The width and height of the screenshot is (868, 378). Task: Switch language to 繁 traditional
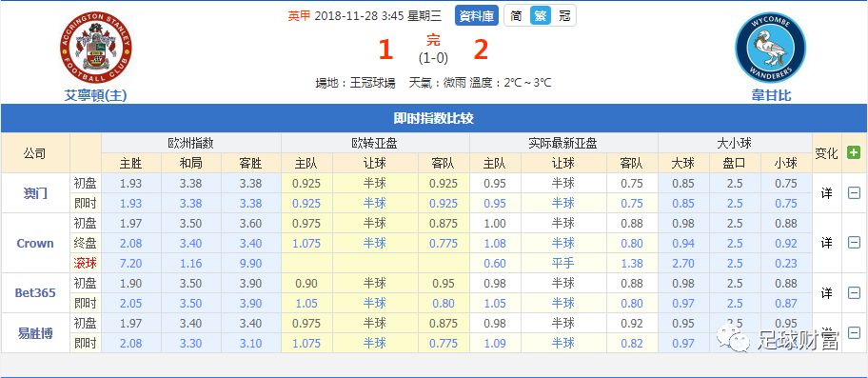pyautogui.click(x=541, y=15)
